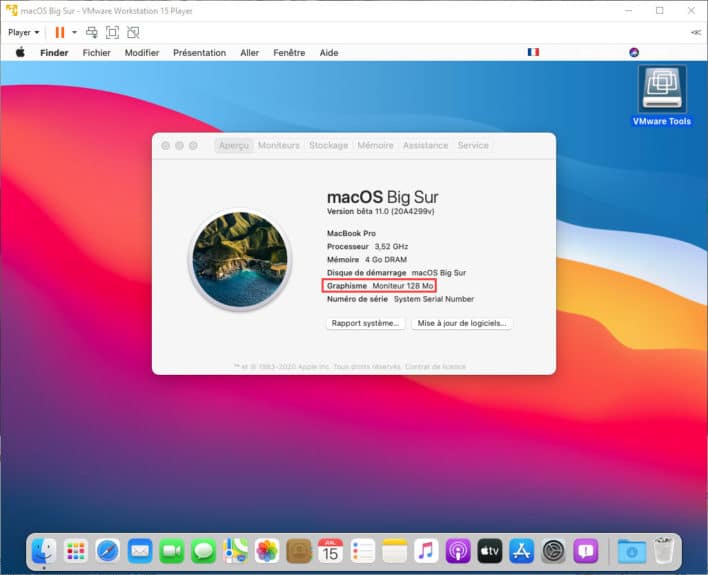The height and width of the screenshot is (575, 708).
Task: Open Reminders from the Dock
Action: 363,551
